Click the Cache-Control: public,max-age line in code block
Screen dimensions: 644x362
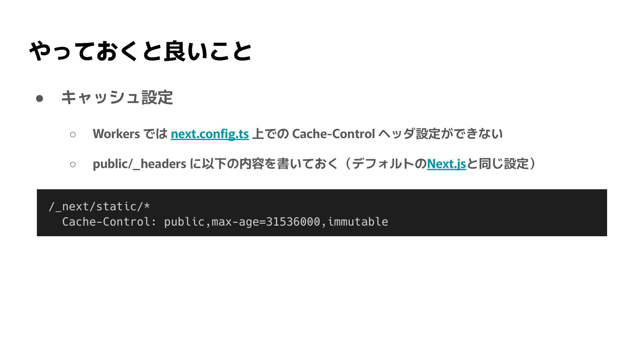[x=225, y=222]
